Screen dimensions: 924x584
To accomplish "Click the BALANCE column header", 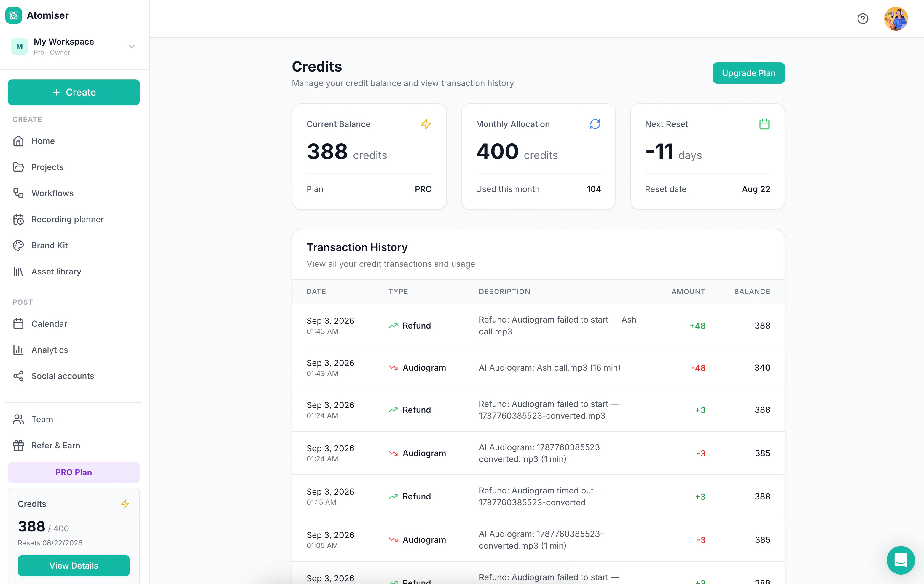I will (752, 292).
